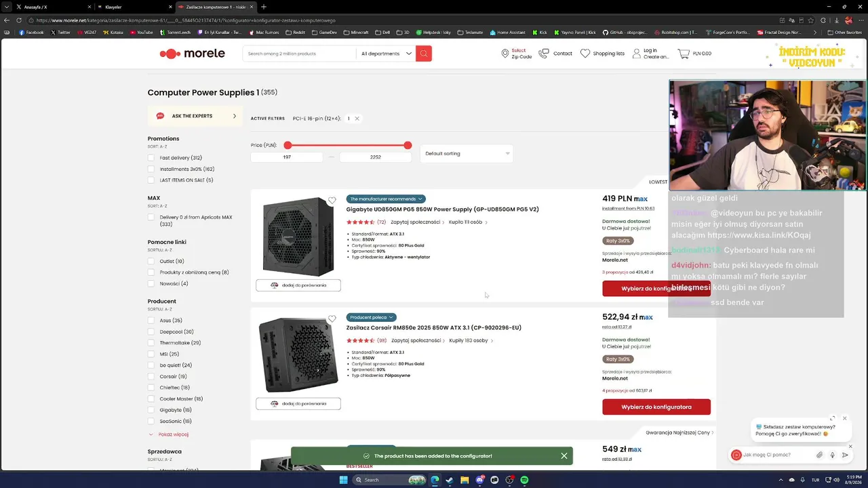
Task: Open the shopping cart icon
Action: 683,54
